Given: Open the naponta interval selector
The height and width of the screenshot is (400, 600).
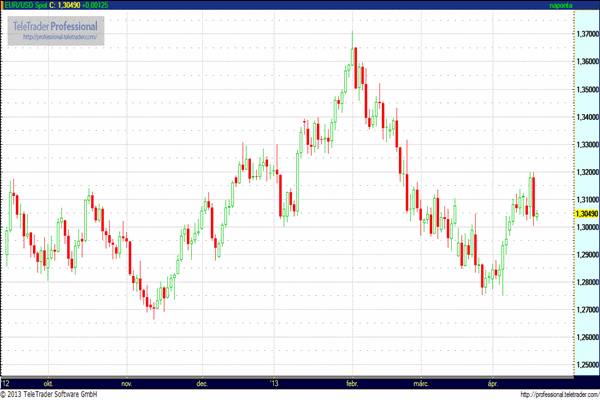Looking at the screenshot, I should (x=563, y=6).
